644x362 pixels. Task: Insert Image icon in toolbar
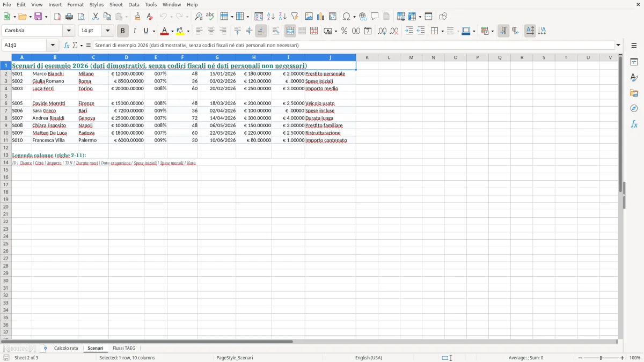point(309,17)
